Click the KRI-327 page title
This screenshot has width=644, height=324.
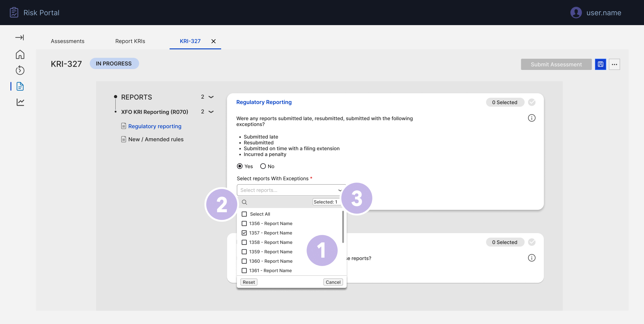coord(66,64)
